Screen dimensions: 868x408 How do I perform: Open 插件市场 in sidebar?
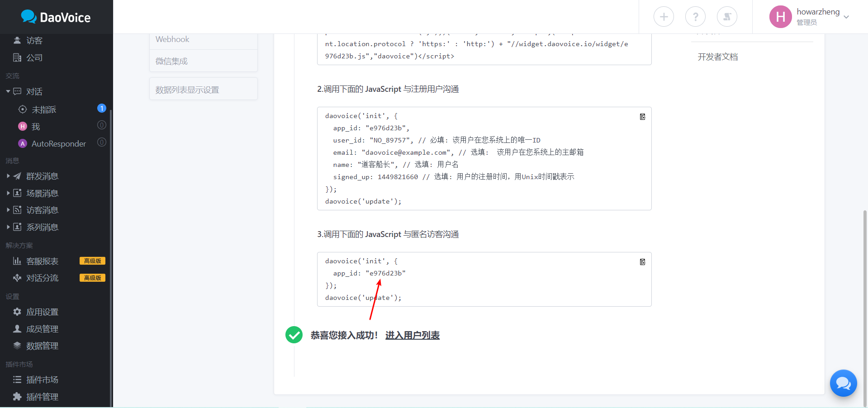[x=42, y=380]
